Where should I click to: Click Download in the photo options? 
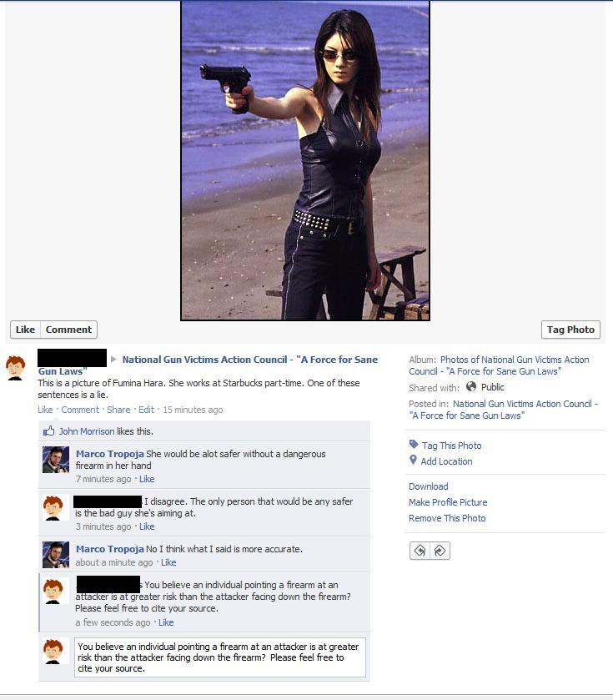coord(429,486)
